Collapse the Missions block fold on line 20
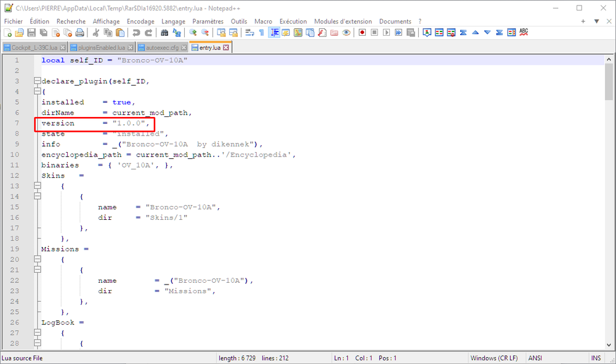The width and height of the screenshot is (616, 364). pos(38,259)
